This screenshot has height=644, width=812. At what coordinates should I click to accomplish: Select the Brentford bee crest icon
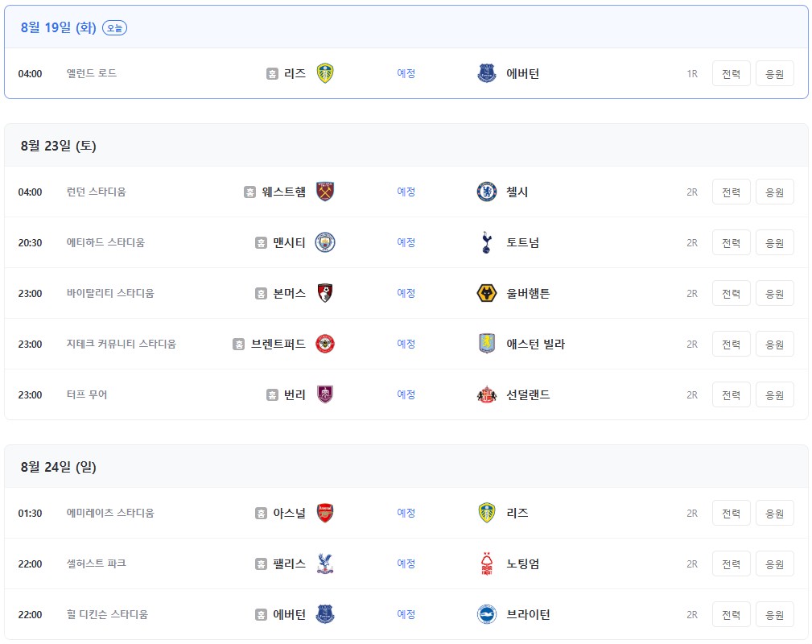click(324, 344)
